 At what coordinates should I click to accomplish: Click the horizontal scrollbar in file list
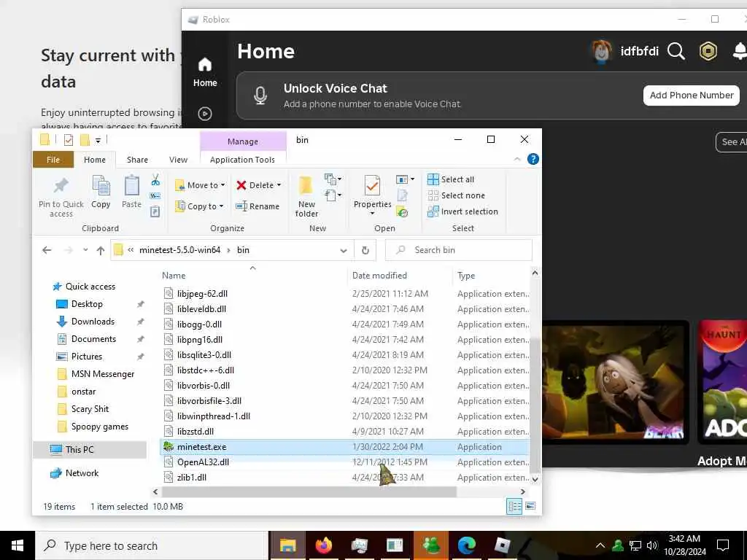[x=309, y=491]
